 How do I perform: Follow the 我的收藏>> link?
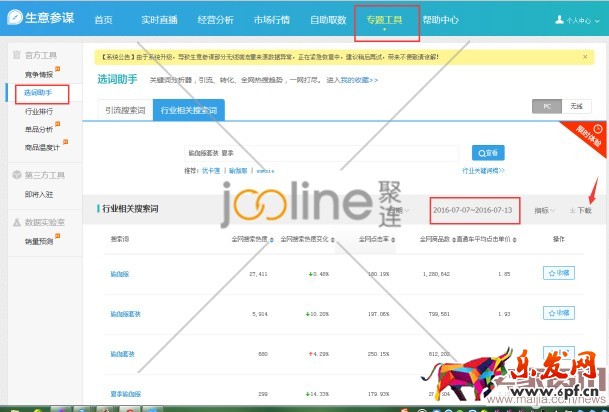point(359,80)
